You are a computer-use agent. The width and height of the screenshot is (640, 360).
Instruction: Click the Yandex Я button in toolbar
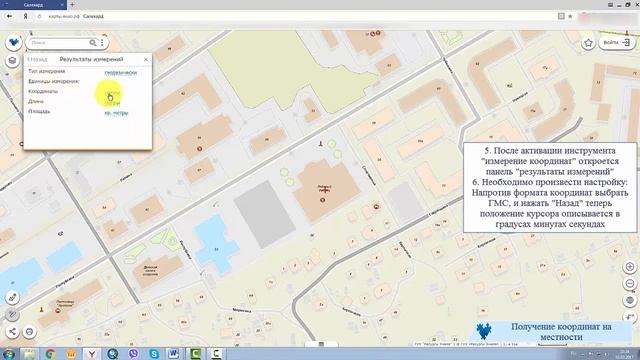(x=26, y=16)
